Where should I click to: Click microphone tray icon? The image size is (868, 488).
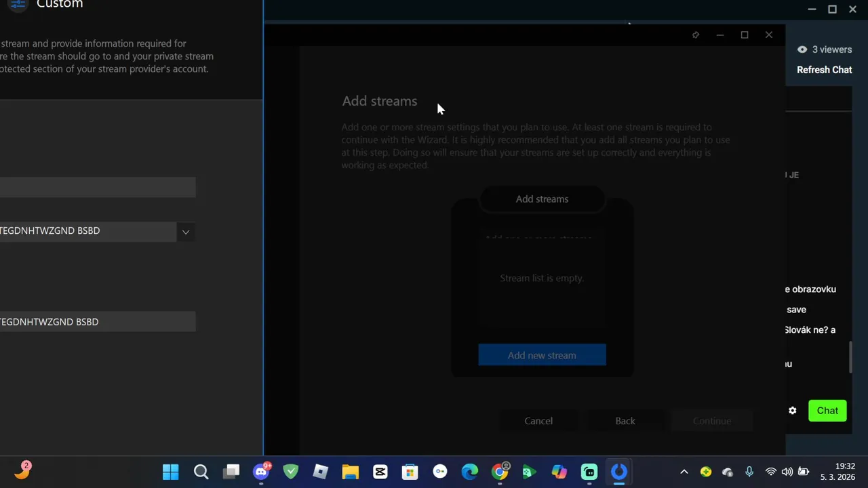coord(749,472)
